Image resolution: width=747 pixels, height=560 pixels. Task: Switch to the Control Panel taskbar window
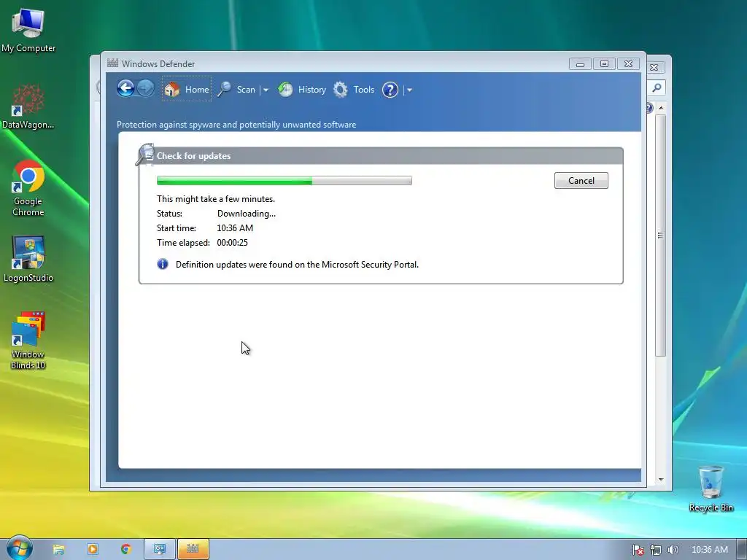coord(160,549)
